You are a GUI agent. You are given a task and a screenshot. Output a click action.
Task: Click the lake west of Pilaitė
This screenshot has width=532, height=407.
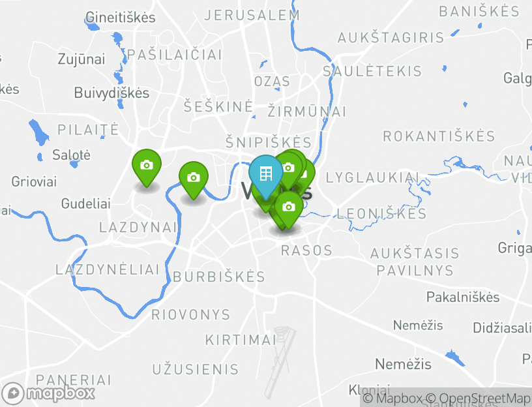(x=38, y=132)
